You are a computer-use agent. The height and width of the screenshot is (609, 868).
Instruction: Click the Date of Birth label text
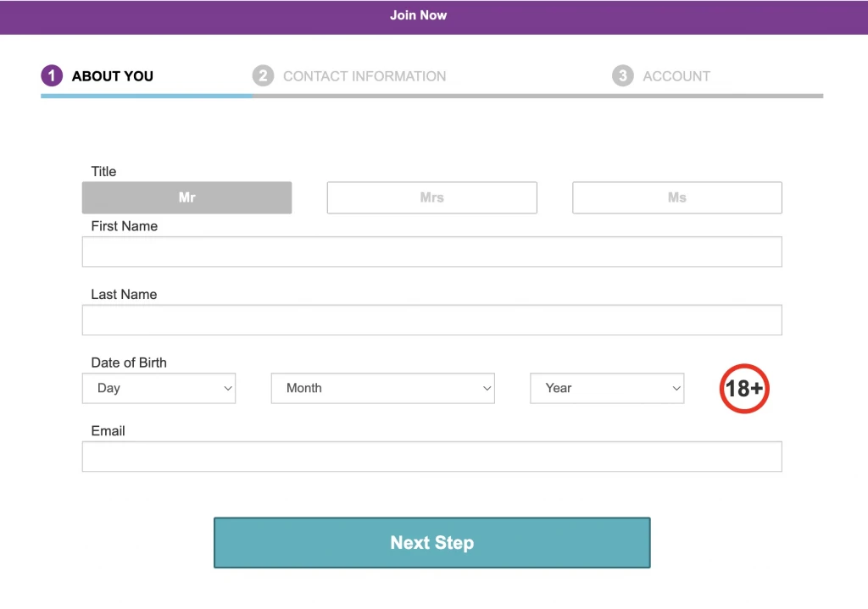(129, 363)
